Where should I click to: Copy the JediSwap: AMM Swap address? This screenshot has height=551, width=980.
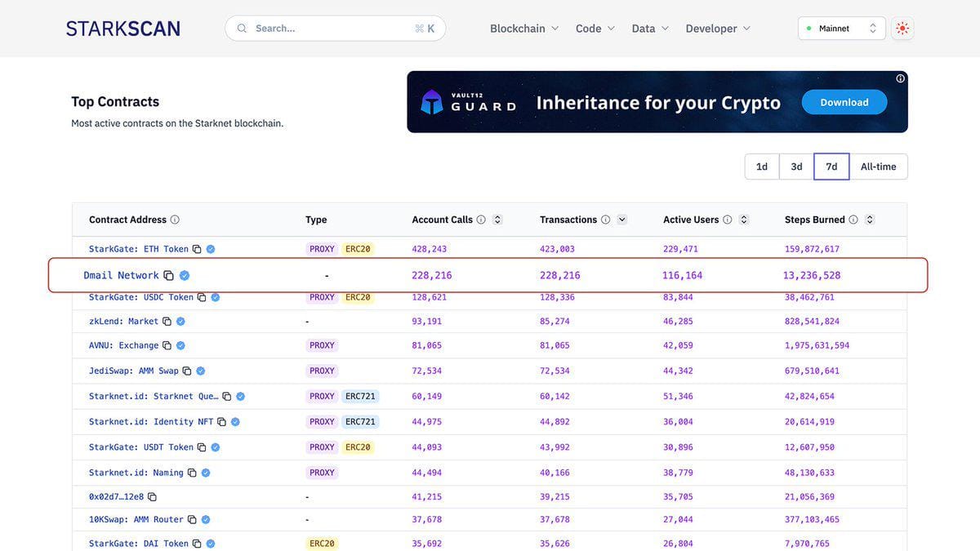186,371
